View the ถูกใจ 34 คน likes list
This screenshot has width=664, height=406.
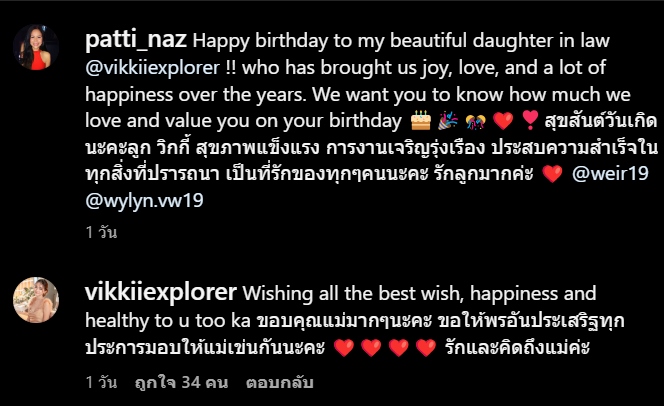point(181,382)
